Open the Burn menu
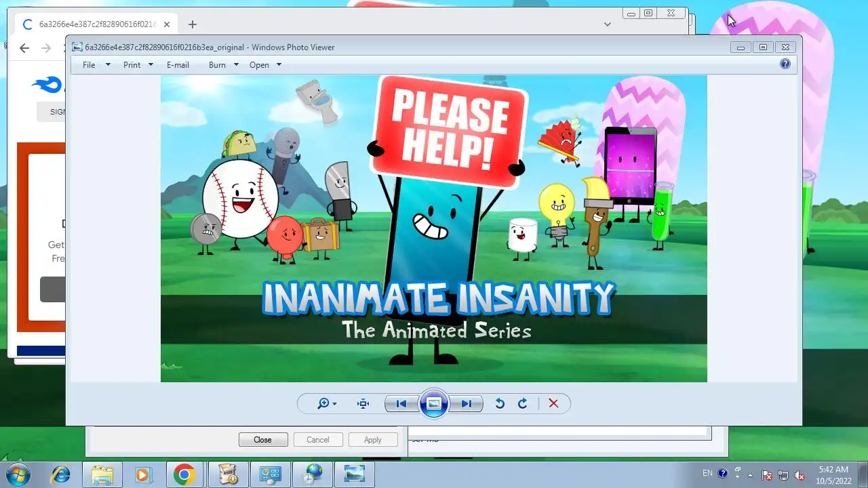Screen dimensions: 868x488 [x=217, y=65]
